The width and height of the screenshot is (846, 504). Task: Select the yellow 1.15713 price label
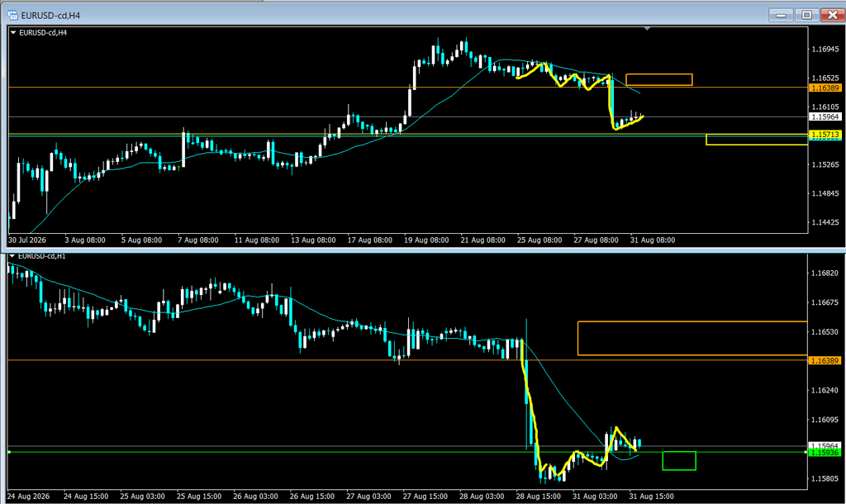[x=825, y=135]
